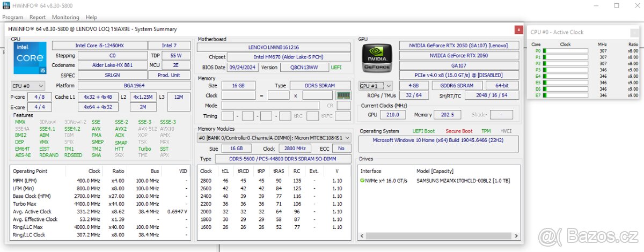
Task: Select the 1600 memory timing row
Action: [x=274, y=227]
